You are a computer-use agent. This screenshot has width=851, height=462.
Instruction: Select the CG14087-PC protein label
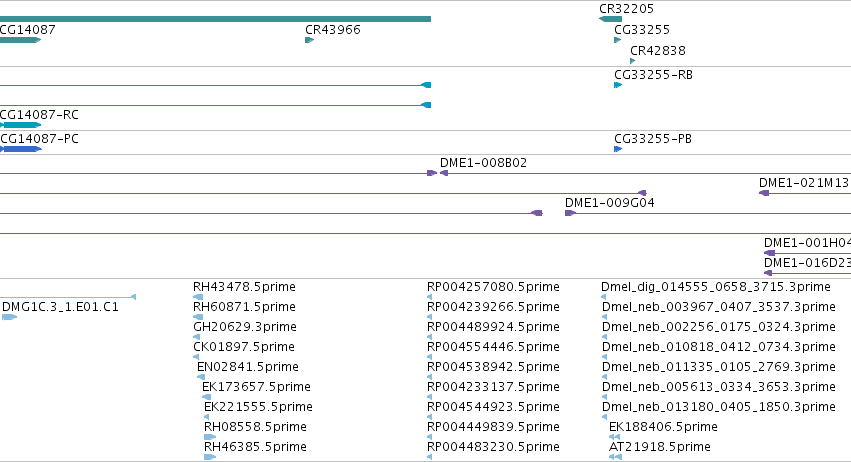pos(39,138)
